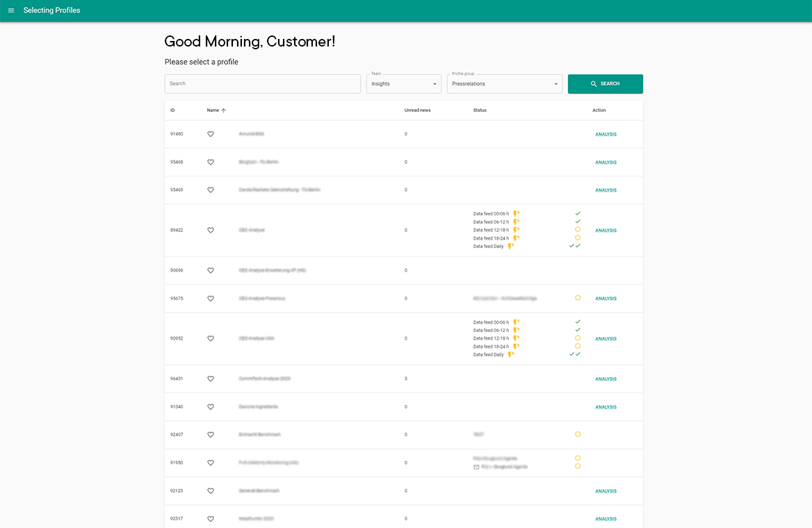
Task: Focus the profile Search text field
Action: (263, 84)
